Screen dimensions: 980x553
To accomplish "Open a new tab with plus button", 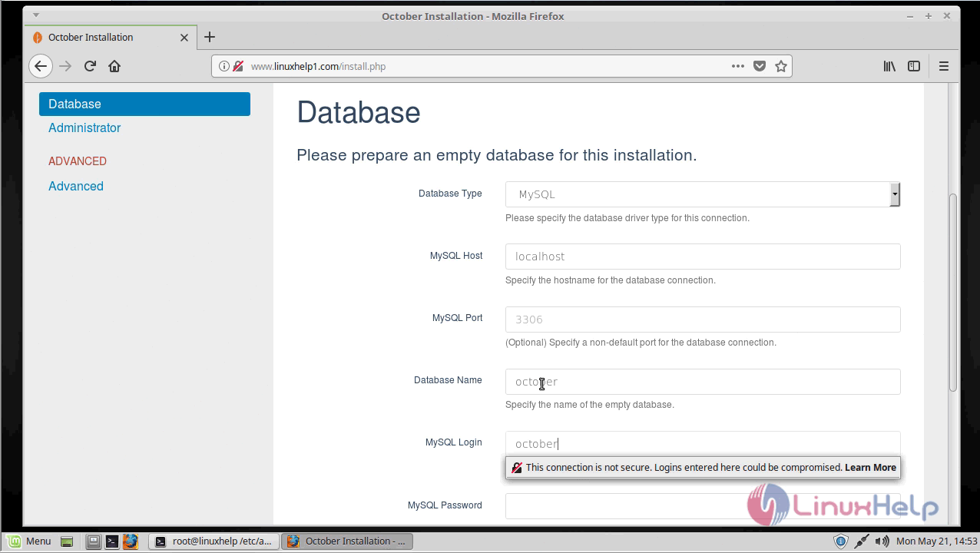I will tap(210, 37).
